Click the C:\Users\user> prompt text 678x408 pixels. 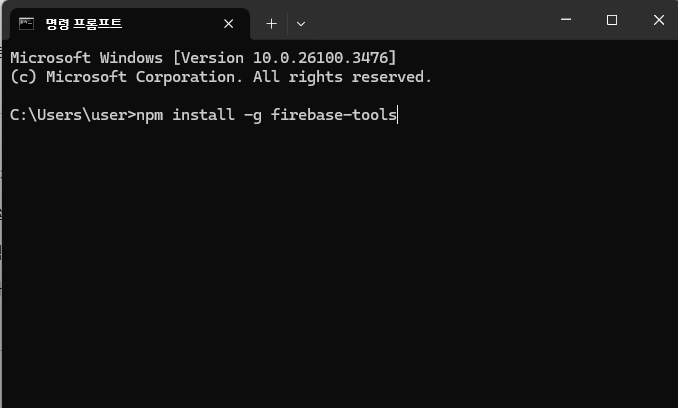pyautogui.click(x=73, y=115)
